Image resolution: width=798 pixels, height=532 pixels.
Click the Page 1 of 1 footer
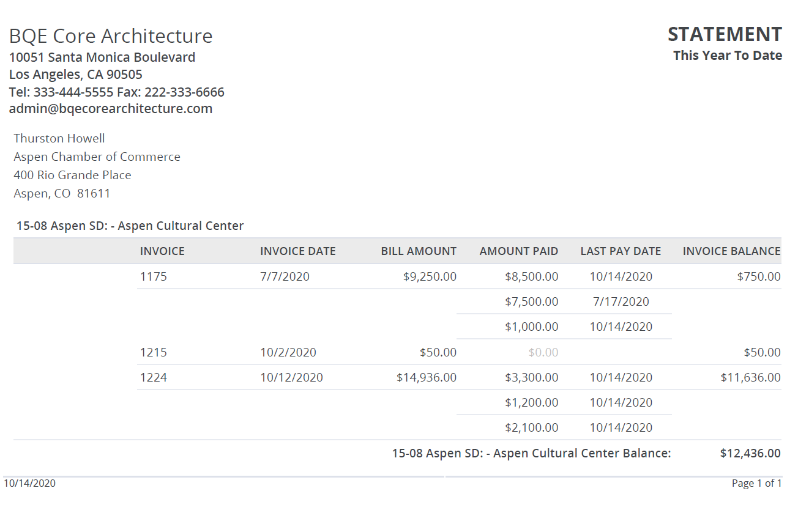point(757,483)
